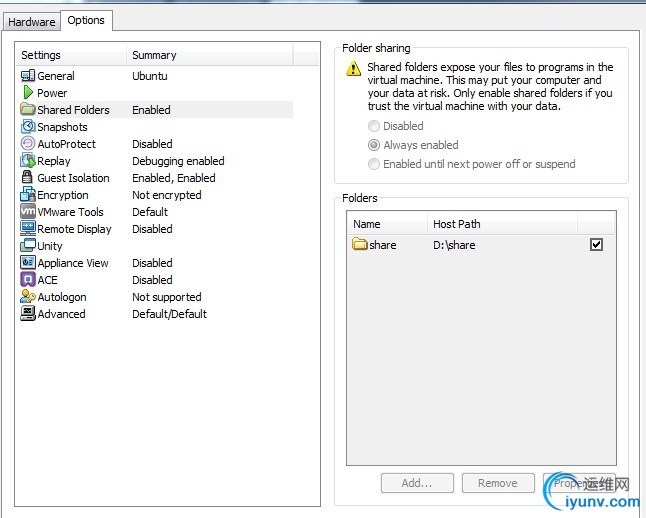Click the Advanced computer icon
The height and width of the screenshot is (518, 646).
tap(28, 314)
